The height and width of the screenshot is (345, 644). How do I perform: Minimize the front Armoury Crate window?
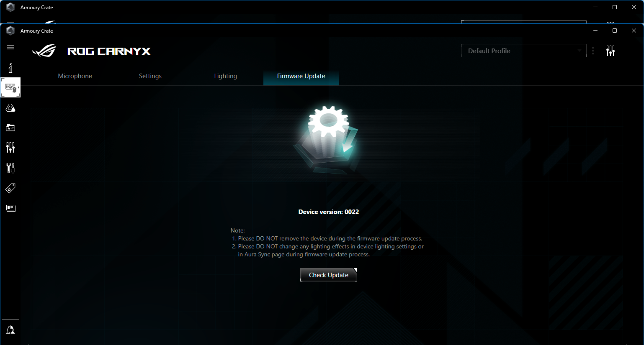pyautogui.click(x=595, y=31)
